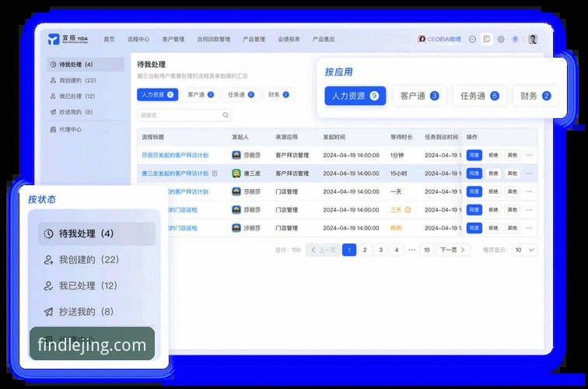
Task: Click 同意 in the 三天 row
Action: click(474, 210)
